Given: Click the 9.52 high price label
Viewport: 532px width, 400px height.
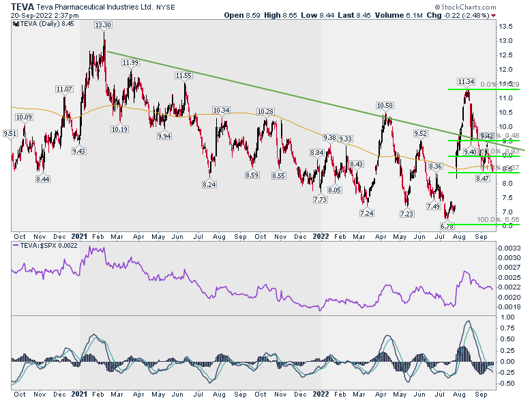Looking at the screenshot, I should coord(420,134).
